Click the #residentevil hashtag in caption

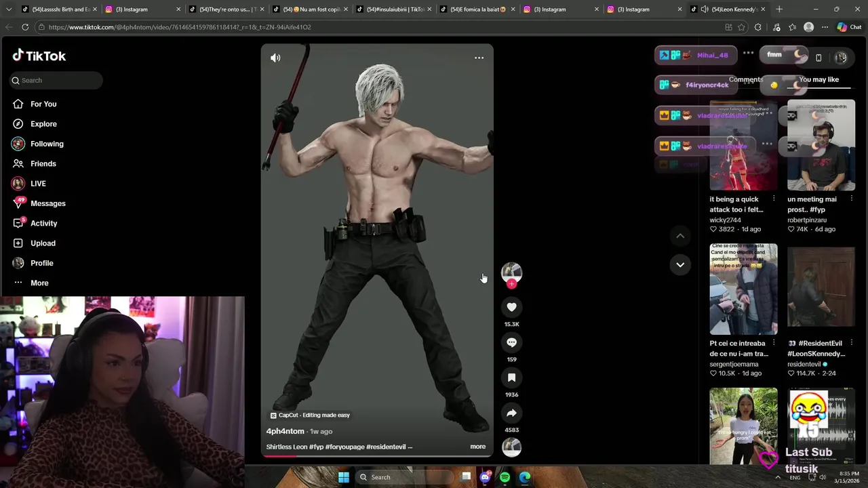pos(386,447)
